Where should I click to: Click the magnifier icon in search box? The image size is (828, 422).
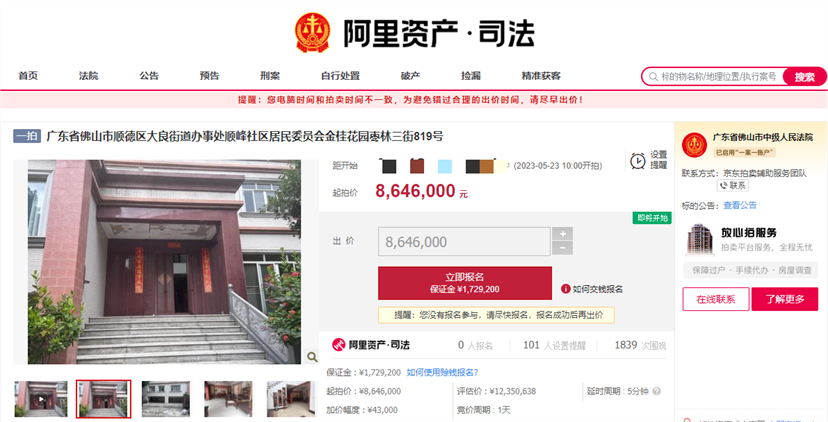click(x=653, y=77)
